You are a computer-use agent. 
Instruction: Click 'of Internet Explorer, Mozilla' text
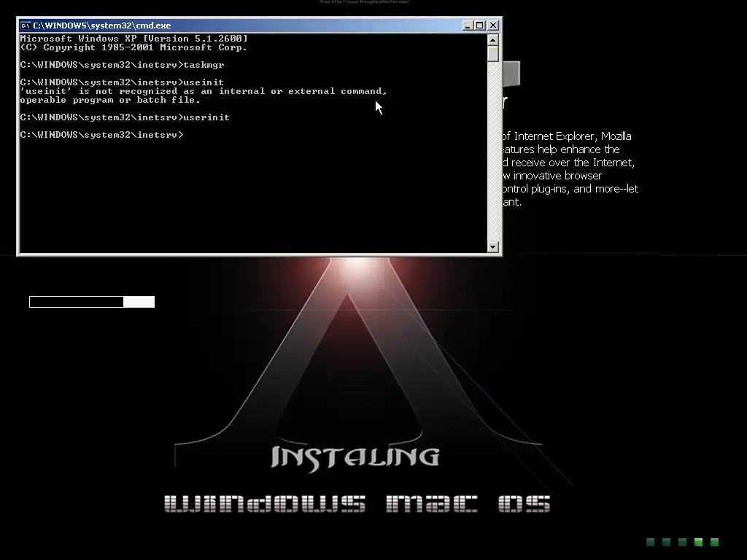pos(567,136)
